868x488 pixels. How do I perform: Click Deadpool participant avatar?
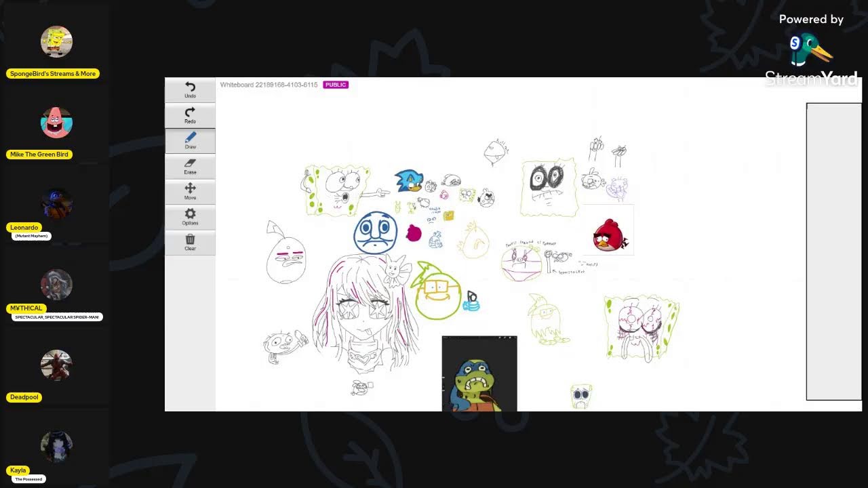point(56,365)
